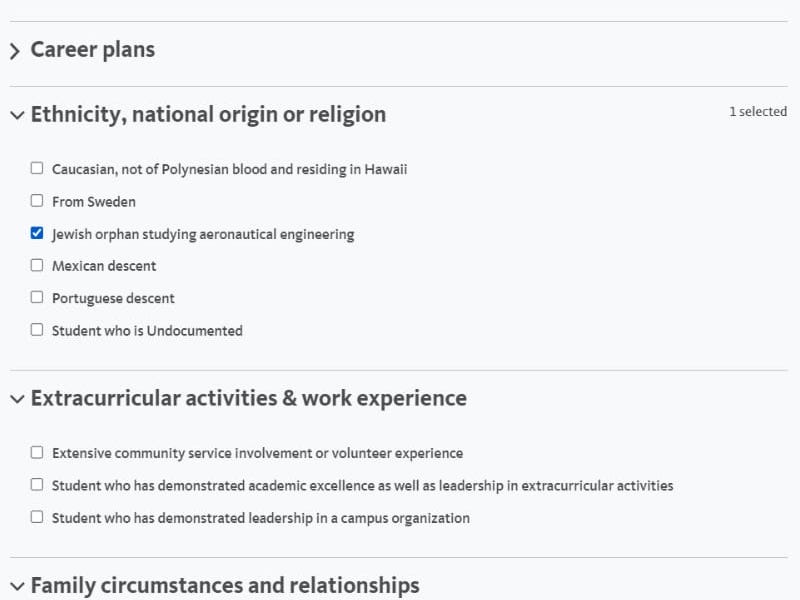
Task: Uncheck Jewish orphan studying aeronautical engineering
Action: click(37, 233)
